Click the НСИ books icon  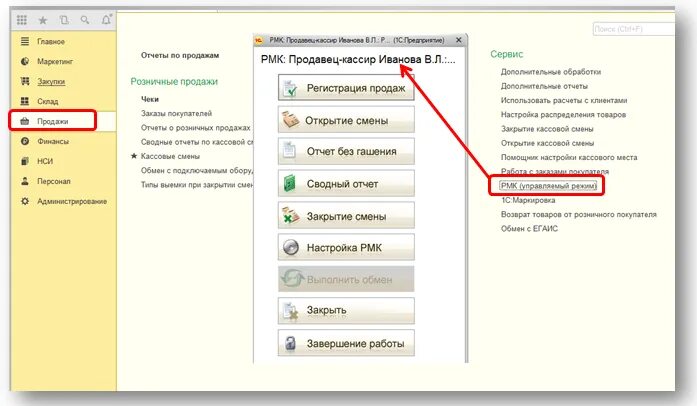coord(25,161)
